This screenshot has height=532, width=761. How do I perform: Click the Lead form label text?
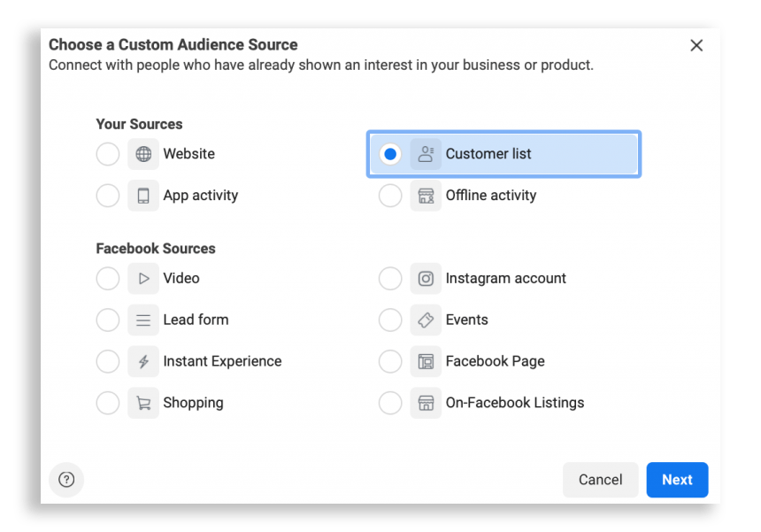(x=196, y=320)
